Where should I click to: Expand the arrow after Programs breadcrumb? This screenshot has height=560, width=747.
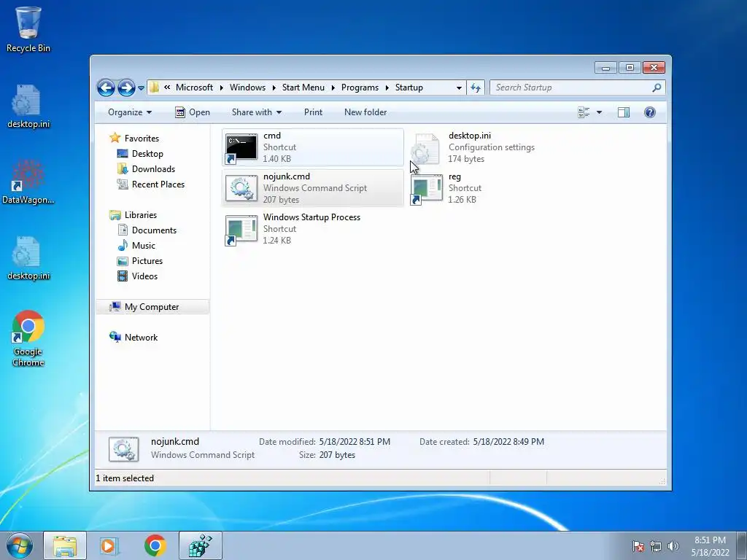(387, 87)
